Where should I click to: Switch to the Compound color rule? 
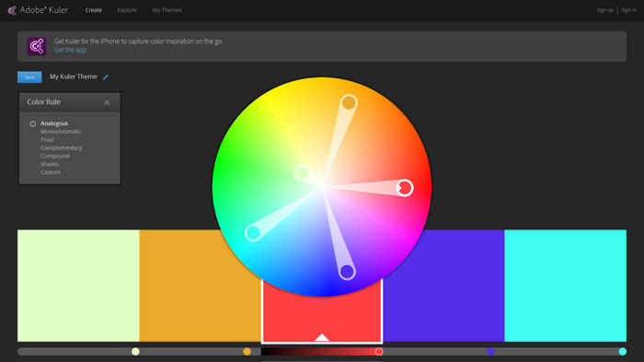tap(55, 156)
